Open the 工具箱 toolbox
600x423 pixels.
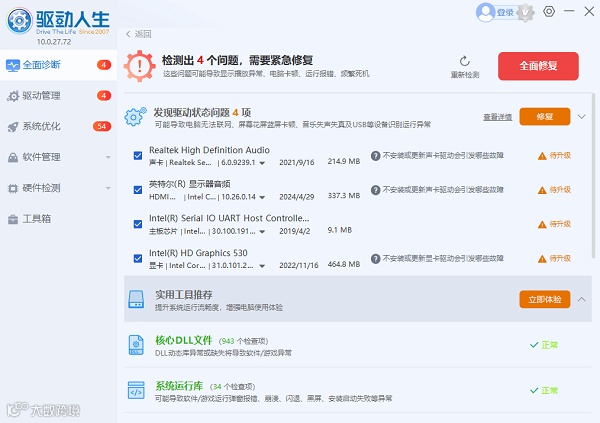[58, 219]
